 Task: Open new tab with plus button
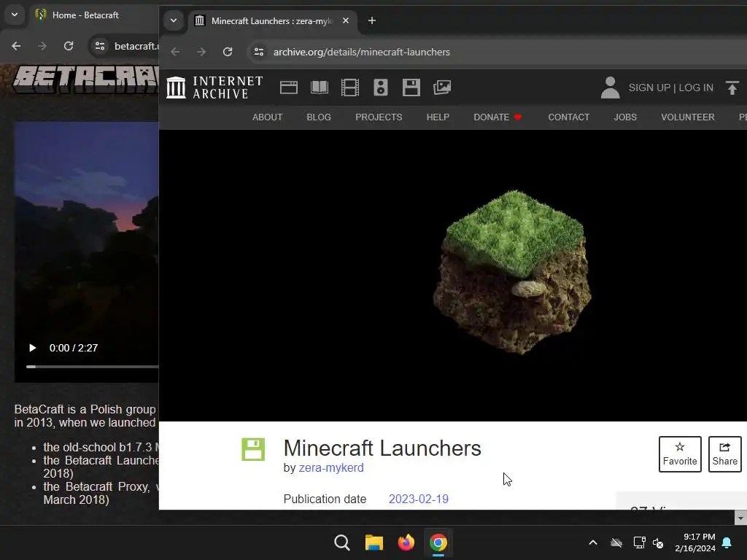372,20
